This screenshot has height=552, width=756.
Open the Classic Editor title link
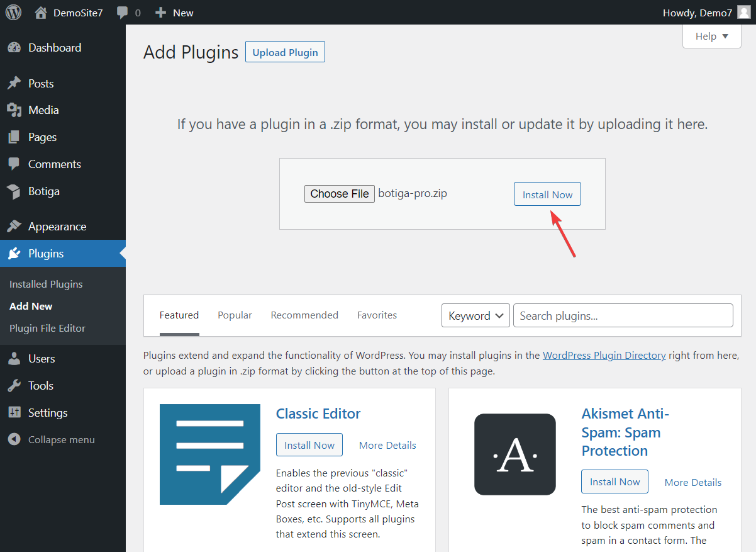(318, 414)
